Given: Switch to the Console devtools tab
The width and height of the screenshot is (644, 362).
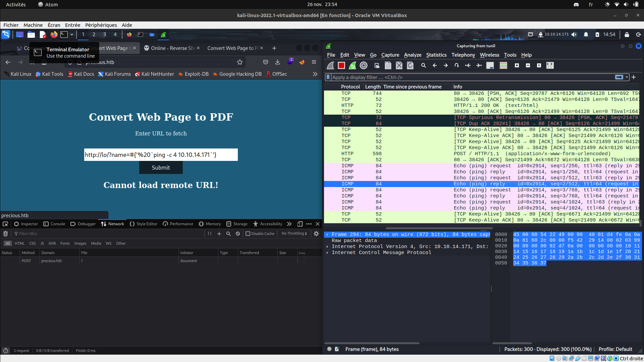Looking at the screenshot, I should 54,224.
